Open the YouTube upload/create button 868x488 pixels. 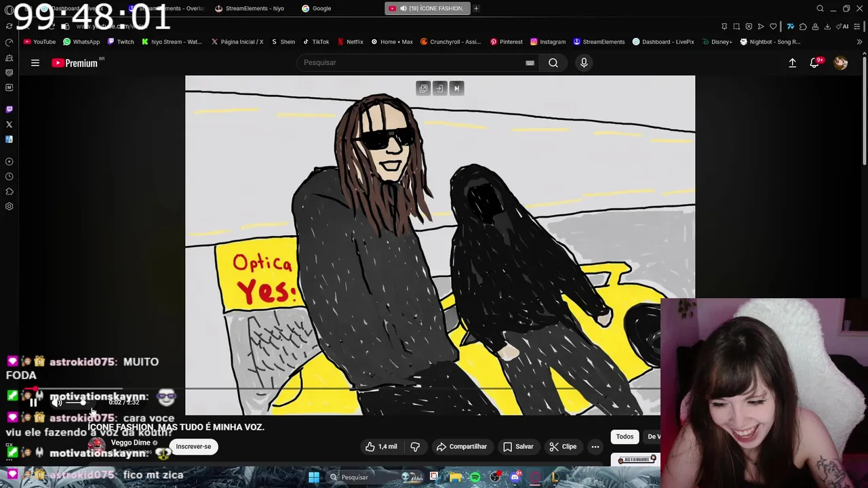(x=792, y=62)
